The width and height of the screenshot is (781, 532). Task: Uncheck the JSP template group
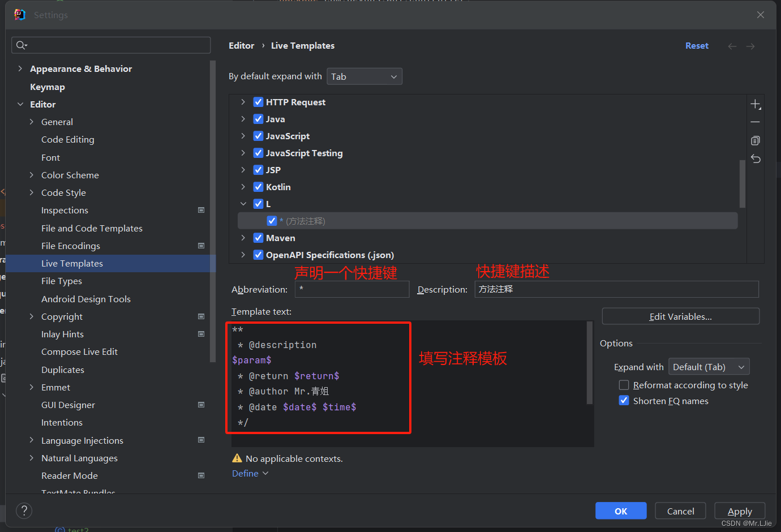click(x=258, y=170)
